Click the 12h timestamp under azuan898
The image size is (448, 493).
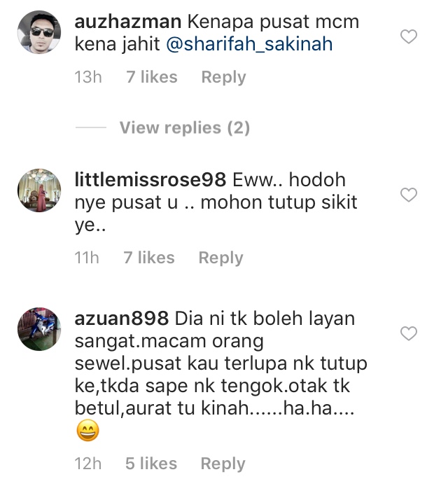tap(88, 464)
